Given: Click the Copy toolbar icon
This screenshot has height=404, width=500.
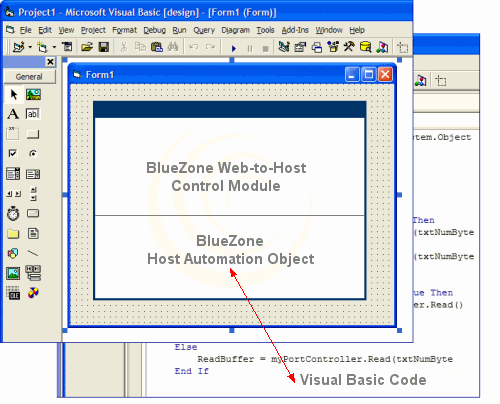Looking at the screenshot, I should 140,47.
